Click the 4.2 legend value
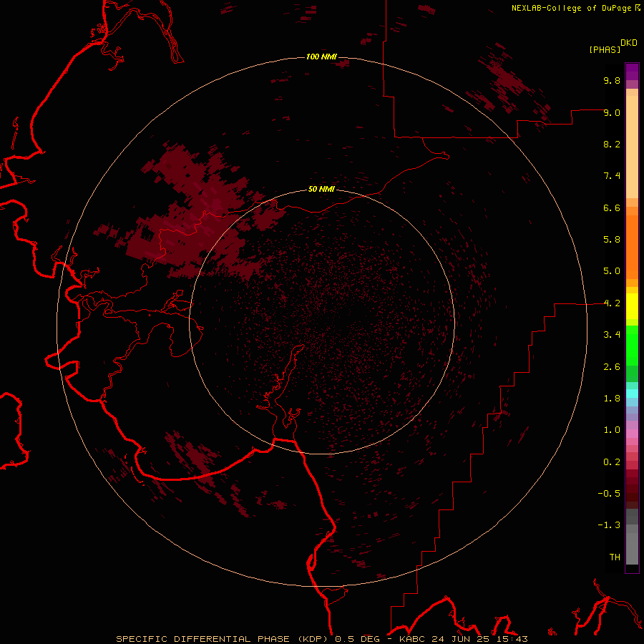Viewport: 644px width, 644px height. [x=612, y=303]
